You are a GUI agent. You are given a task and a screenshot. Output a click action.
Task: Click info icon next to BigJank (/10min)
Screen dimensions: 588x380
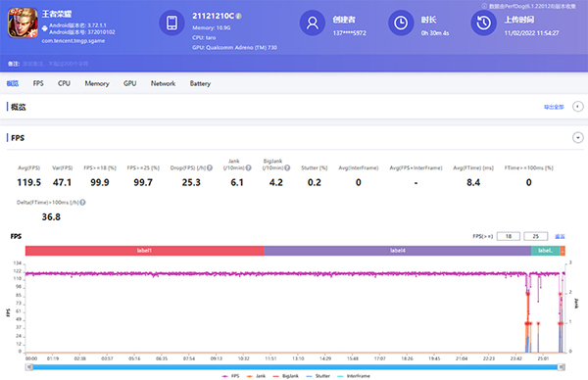click(x=287, y=167)
